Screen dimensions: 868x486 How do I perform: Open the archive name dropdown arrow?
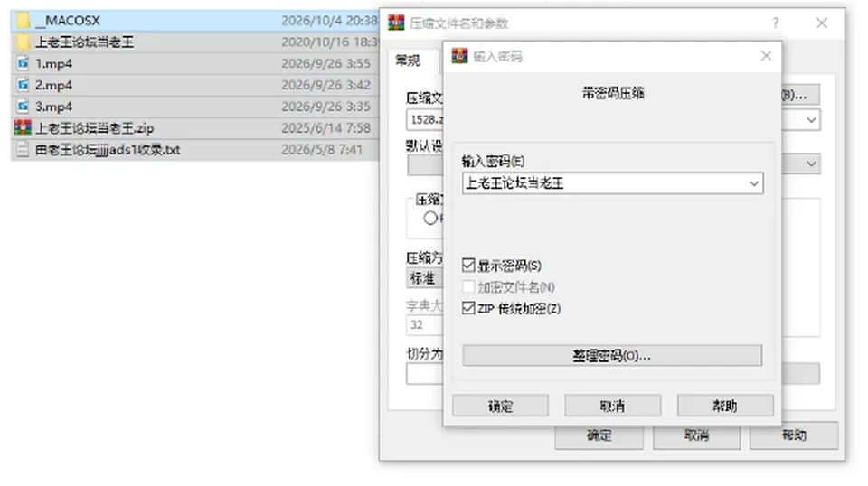coord(812,120)
